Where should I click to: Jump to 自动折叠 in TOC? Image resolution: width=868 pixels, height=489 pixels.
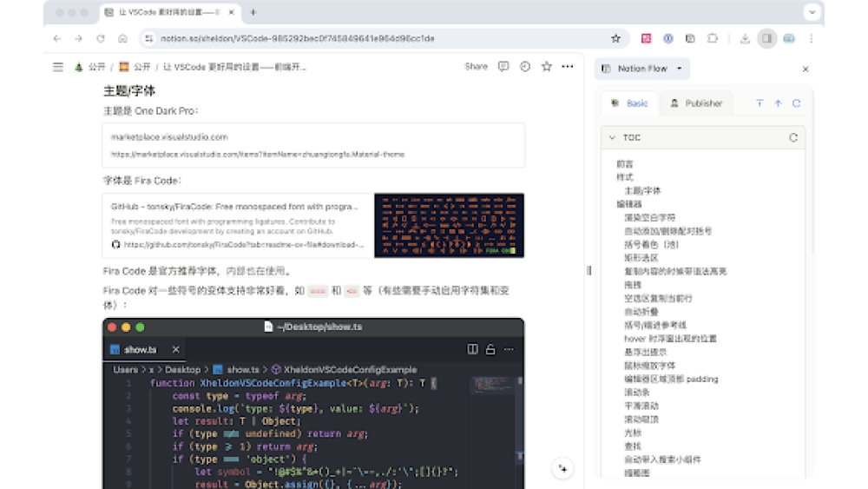pos(641,312)
